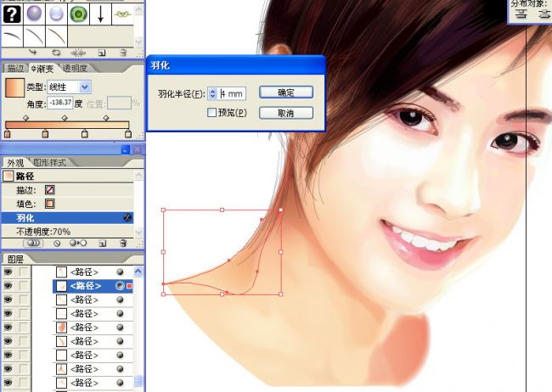Click the target circle of the selected 路径 layer

coord(119,286)
